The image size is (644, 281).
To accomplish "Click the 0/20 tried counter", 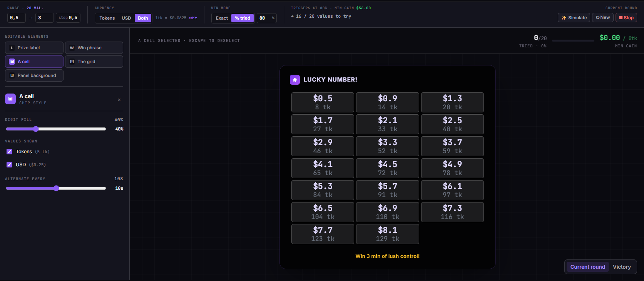I will [540, 38].
